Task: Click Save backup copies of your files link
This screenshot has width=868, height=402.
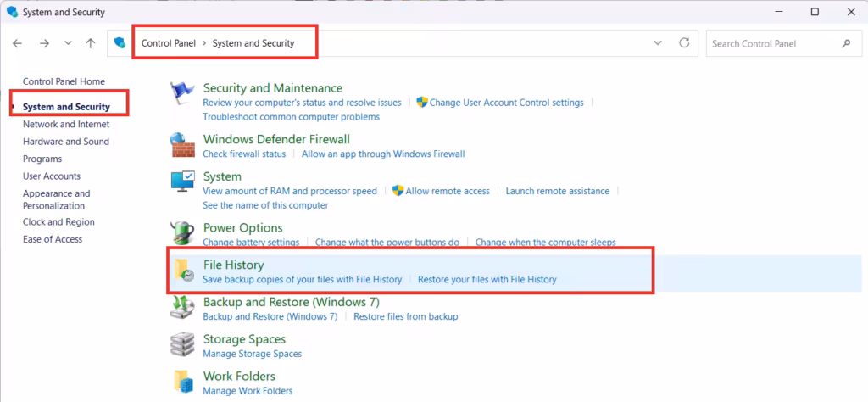Action: (303, 280)
